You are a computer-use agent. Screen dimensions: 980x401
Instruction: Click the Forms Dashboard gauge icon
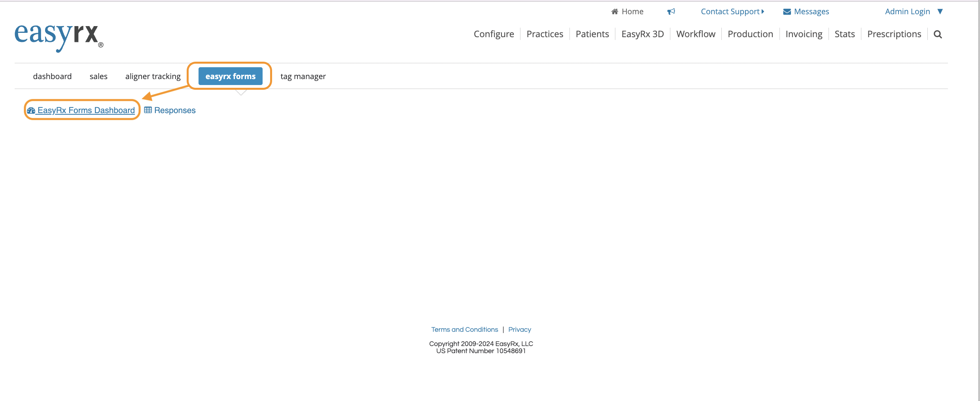pos(31,110)
